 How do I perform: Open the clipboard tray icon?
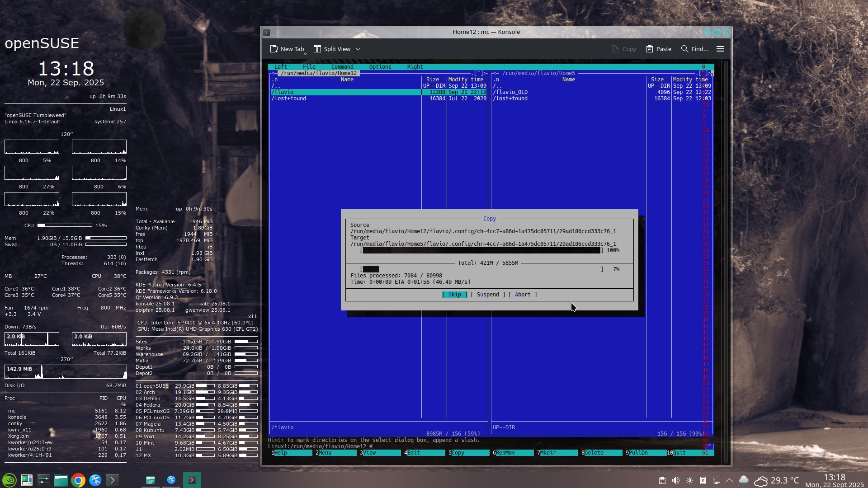[x=662, y=480]
